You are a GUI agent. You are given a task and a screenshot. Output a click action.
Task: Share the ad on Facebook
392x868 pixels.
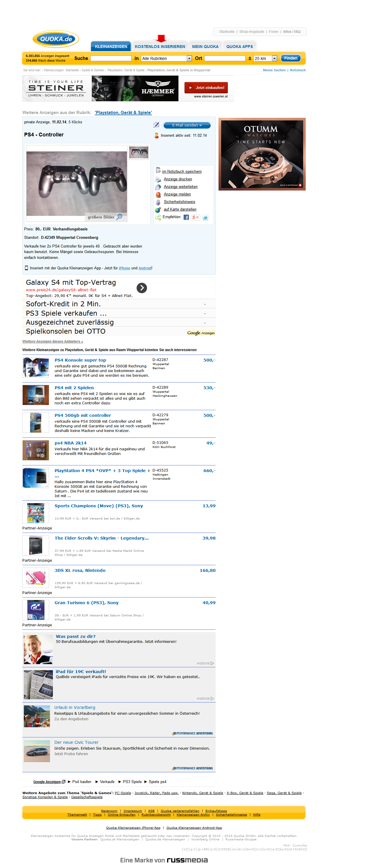(x=186, y=217)
